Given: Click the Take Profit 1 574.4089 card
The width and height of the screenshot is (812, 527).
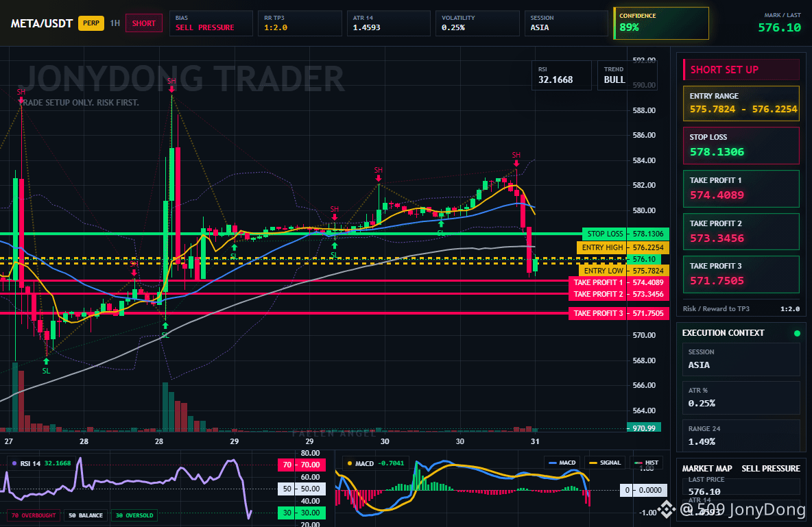Looking at the screenshot, I should click(x=741, y=188).
